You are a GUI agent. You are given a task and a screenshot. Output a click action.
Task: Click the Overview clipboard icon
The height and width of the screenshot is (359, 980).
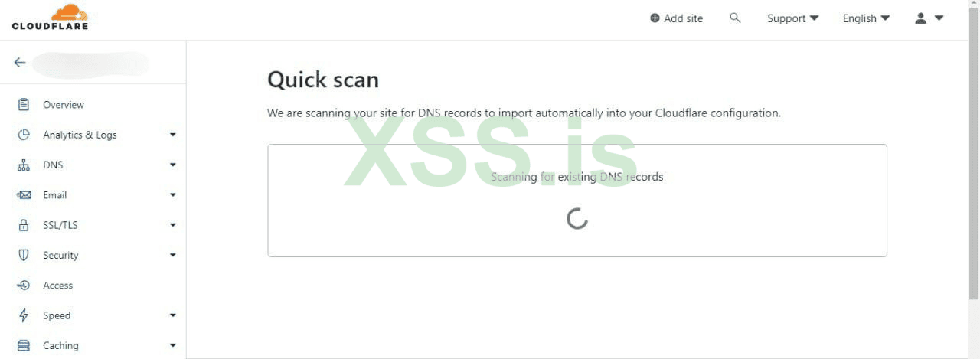[24, 105]
